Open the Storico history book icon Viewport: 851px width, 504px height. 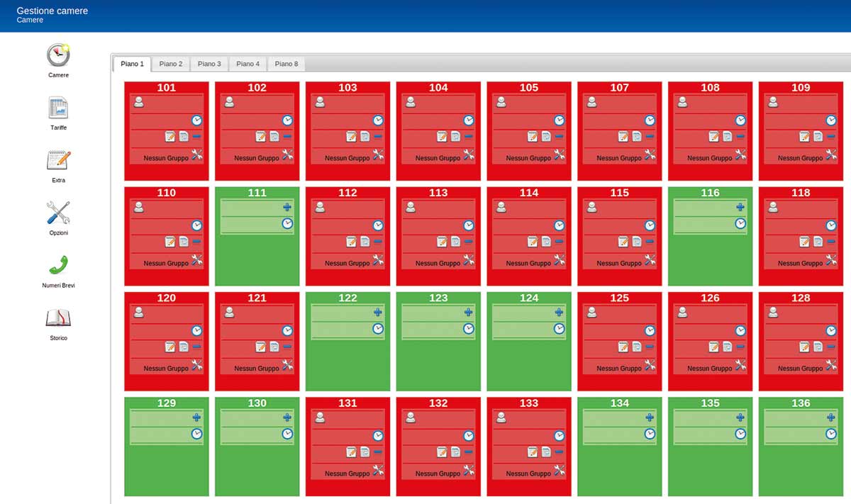pos(58,318)
